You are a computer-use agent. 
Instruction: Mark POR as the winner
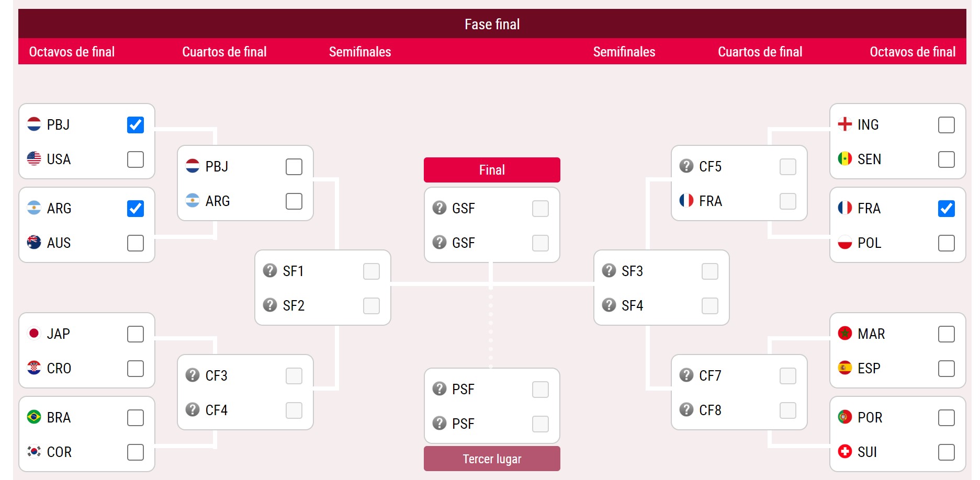[x=946, y=418]
